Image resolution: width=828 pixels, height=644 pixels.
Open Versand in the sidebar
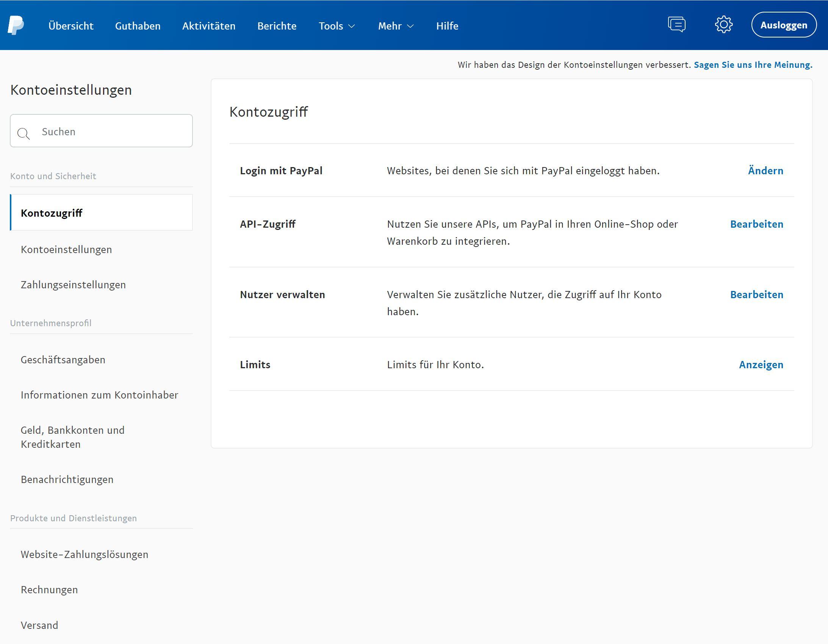pyautogui.click(x=39, y=625)
